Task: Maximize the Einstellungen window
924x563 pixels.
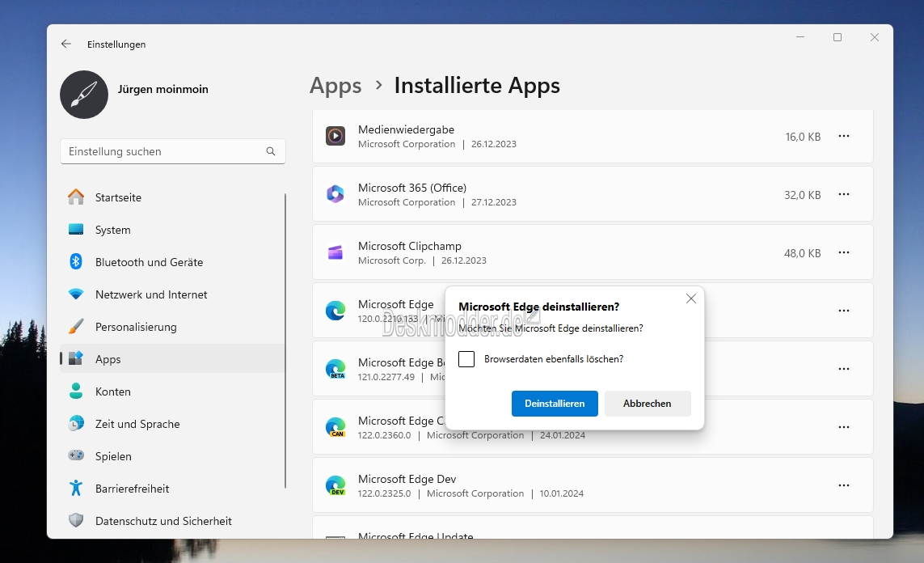Action: 838,37
